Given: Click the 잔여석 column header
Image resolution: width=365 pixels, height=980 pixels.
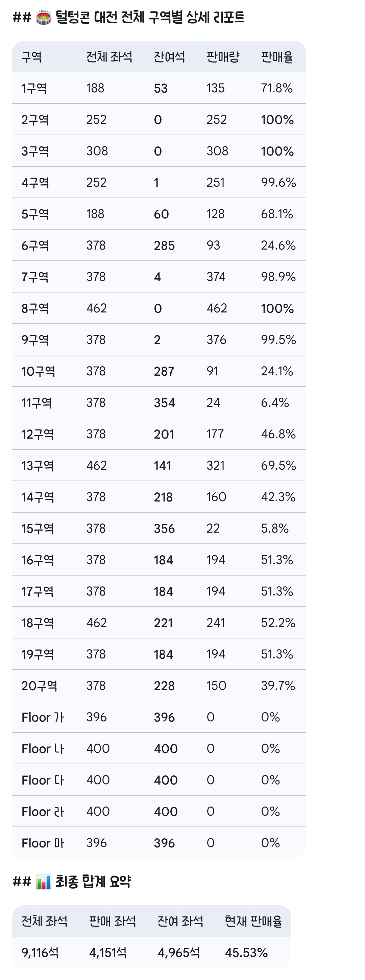Looking at the screenshot, I should pos(169,57).
